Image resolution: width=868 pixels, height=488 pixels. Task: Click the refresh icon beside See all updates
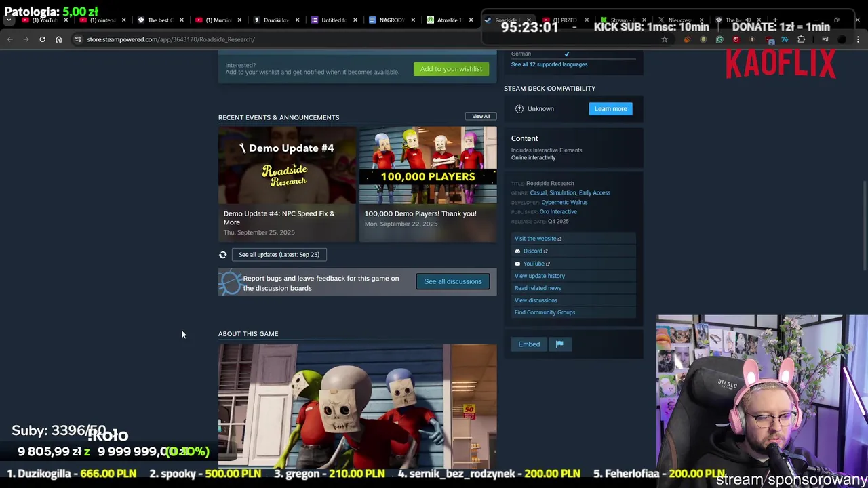tap(222, 255)
